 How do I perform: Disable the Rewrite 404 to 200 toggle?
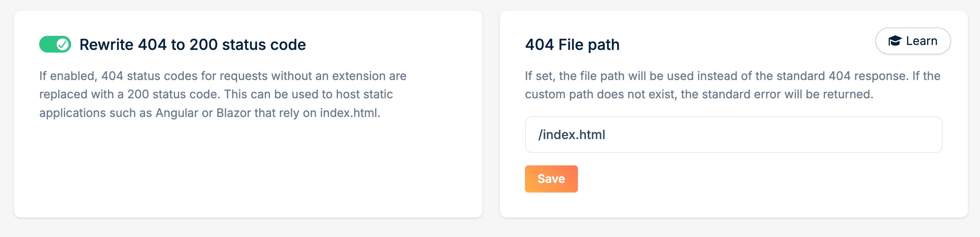[55, 45]
